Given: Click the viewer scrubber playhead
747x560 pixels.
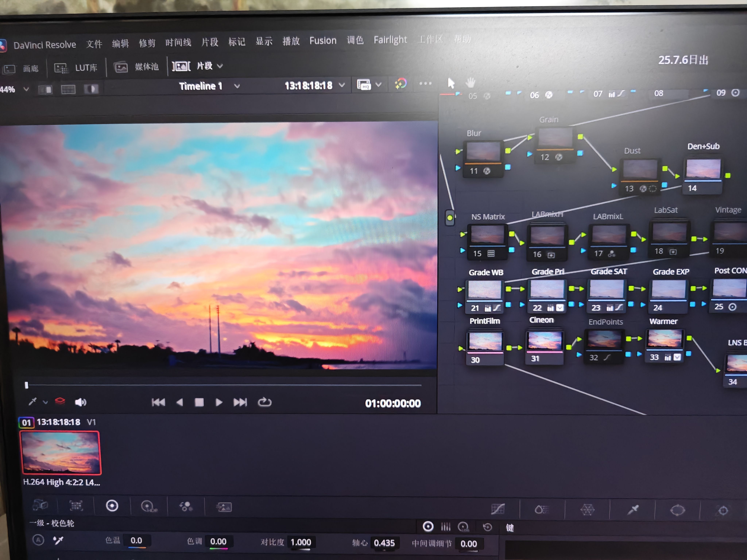Looking at the screenshot, I should [x=26, y=385].
